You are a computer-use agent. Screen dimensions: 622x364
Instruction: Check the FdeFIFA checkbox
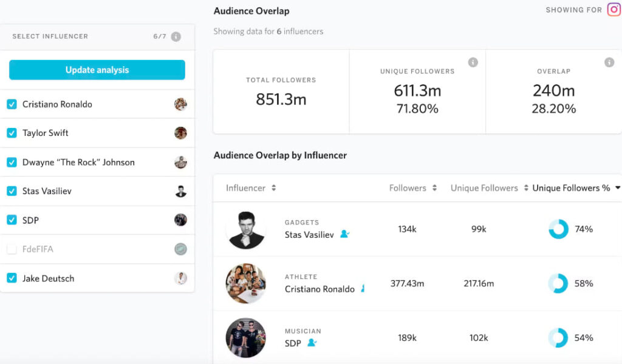coord(12,249)
